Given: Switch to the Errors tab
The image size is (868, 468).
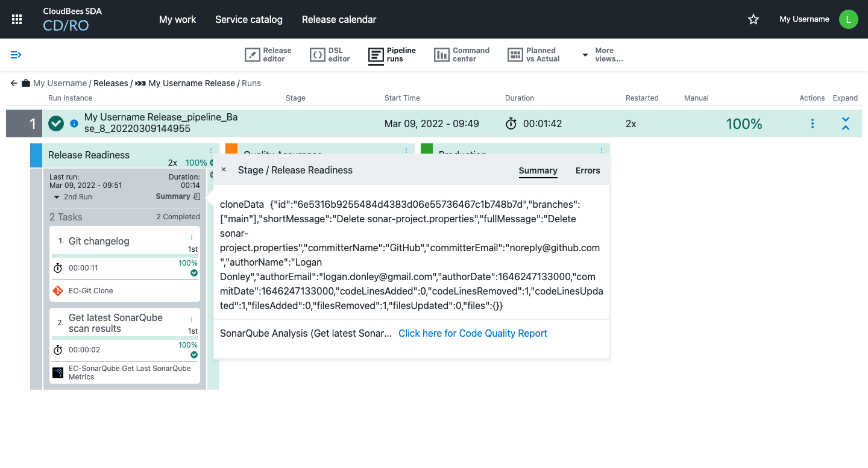Looking at the screenshot, I should tap(587, 170).
